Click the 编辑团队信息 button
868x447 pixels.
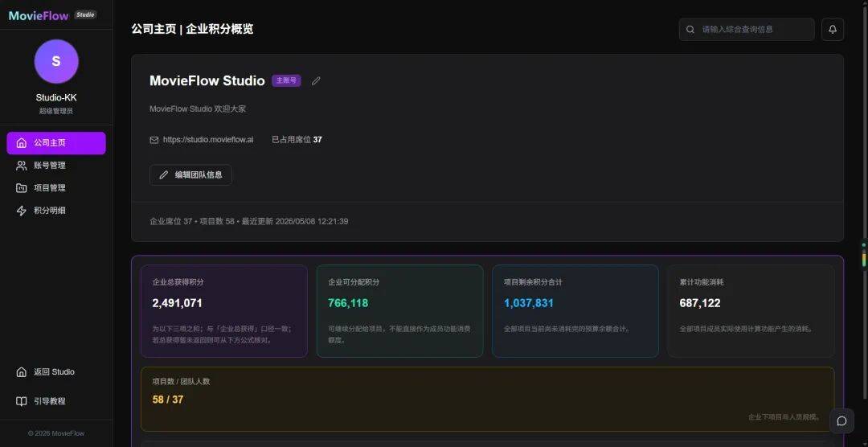(x=190, y=175)
